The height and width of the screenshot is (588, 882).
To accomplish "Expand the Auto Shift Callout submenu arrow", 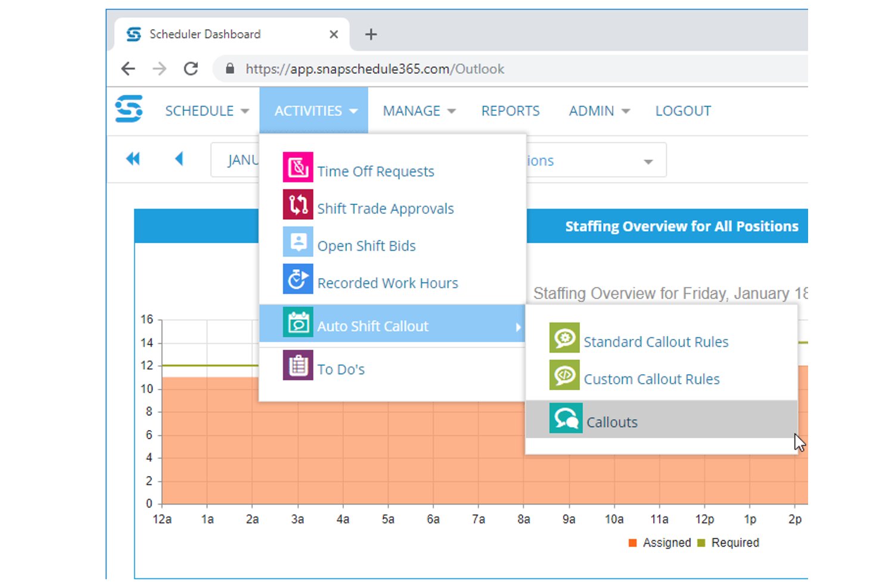I will 518,327.
